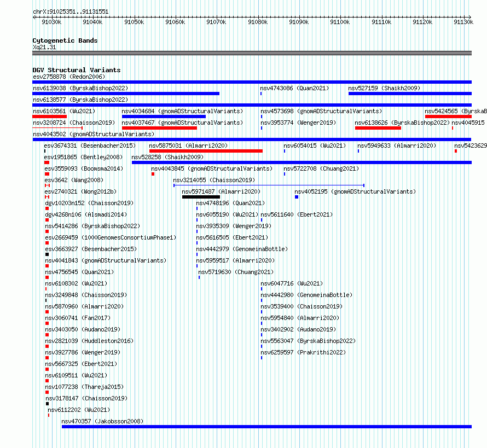Select the nsv3214055 (Chaisson2019) thin line
487x448 pixels.
click(269, 185)
